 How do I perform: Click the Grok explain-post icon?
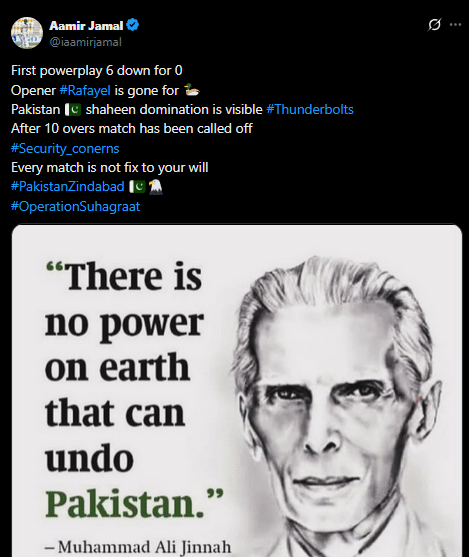[x=434, y=25]
